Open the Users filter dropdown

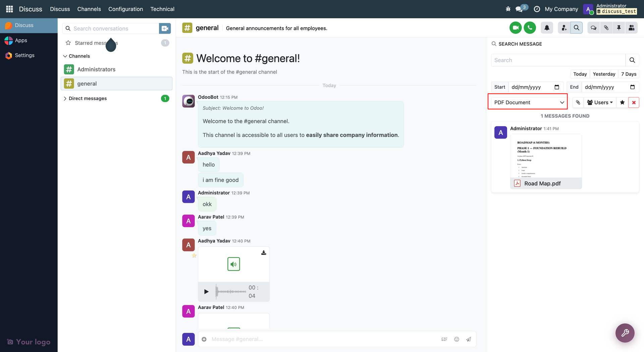[x=600, y=102]
